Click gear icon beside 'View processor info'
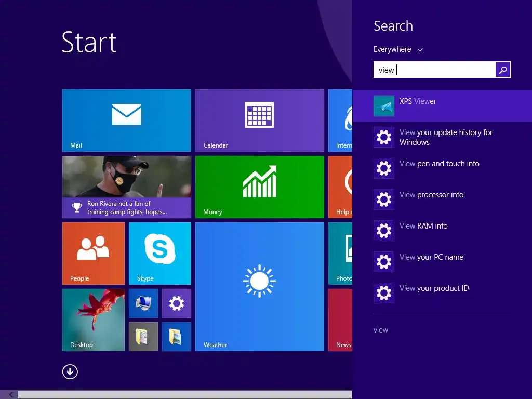The height and width of the screenshot is (399, 532). pyautogui.click(x=384, y=199)
